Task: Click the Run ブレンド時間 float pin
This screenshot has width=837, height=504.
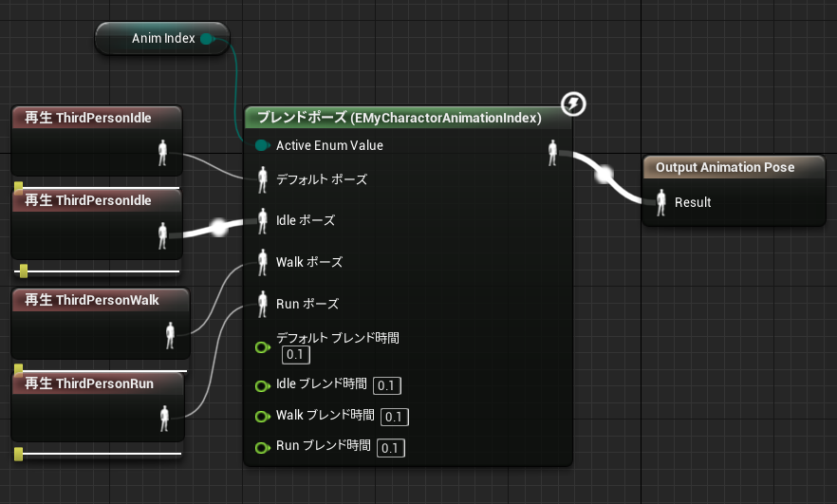Action: [x=262, y=447]
